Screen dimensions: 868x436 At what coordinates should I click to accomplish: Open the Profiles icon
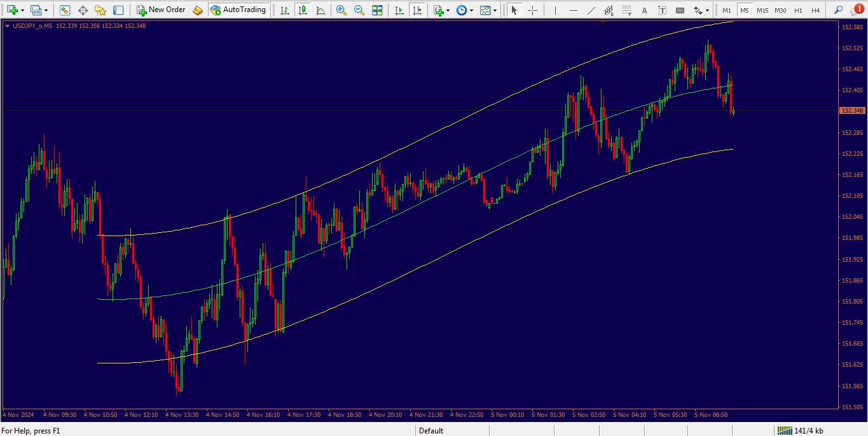point(36,10)
